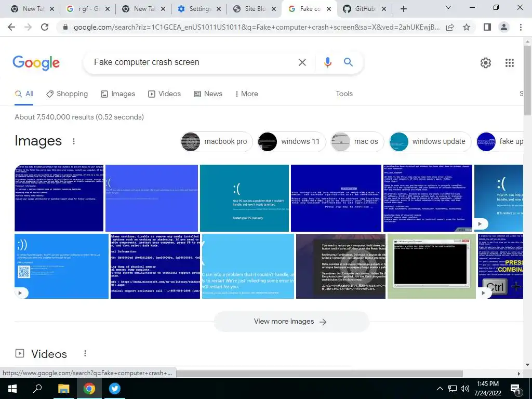The image size is (532, 399).
Task: Open Twitter app from taskbar
Action: [x=115, y=389]
